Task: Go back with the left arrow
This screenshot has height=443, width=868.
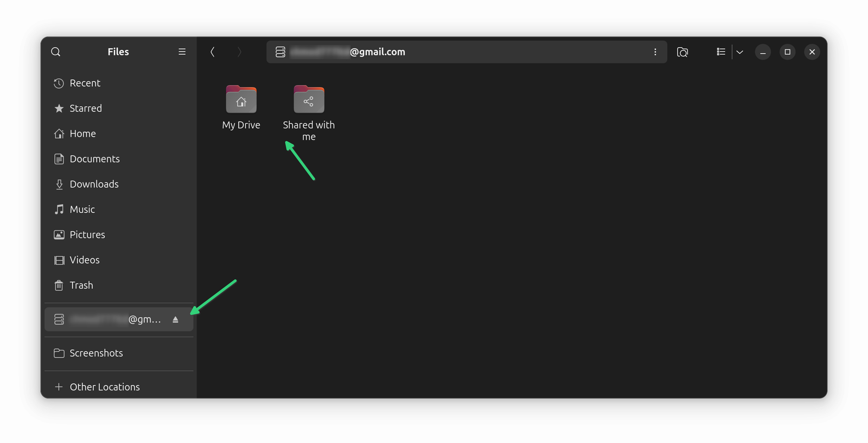Action: tap(213, 52)
